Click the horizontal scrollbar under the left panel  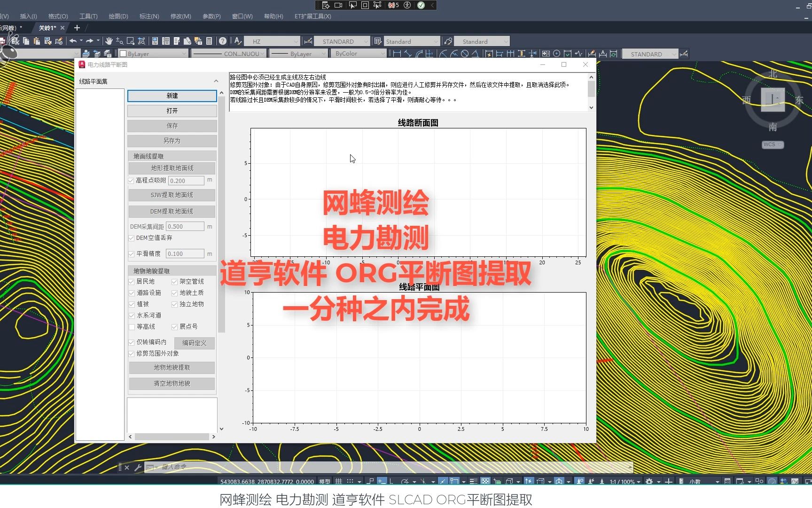(172, 437)
